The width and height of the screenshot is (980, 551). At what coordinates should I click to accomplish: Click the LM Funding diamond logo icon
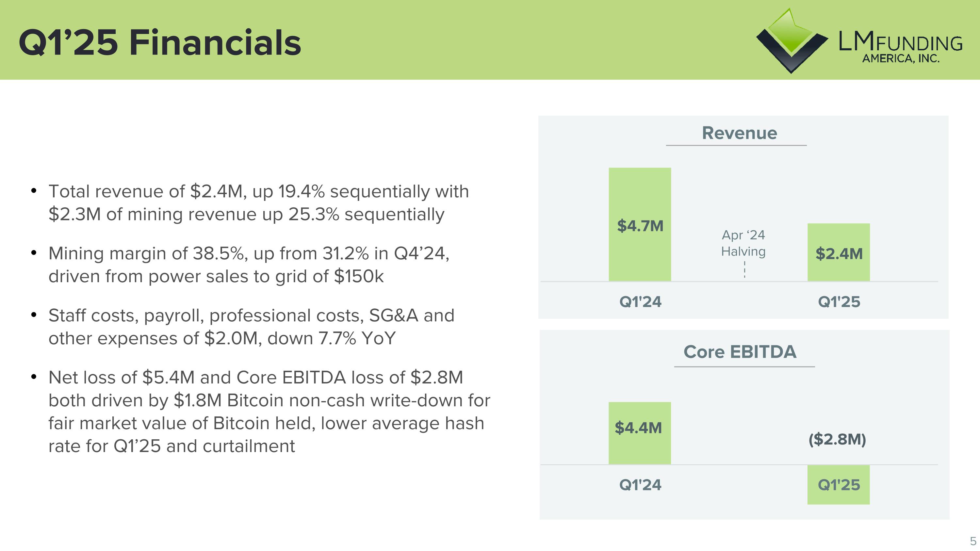click(791, 41)
